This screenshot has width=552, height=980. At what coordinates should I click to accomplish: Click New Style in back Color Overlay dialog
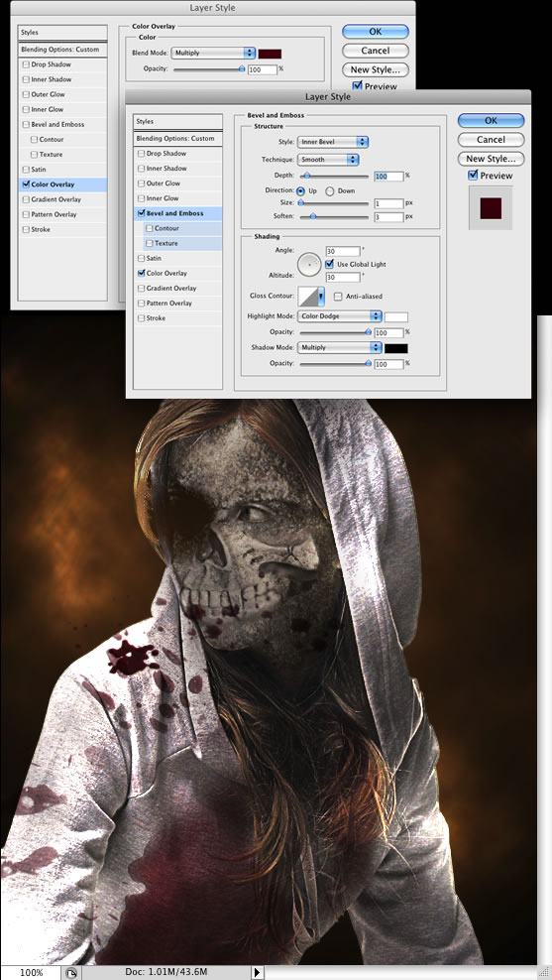(x=376, y=69)
